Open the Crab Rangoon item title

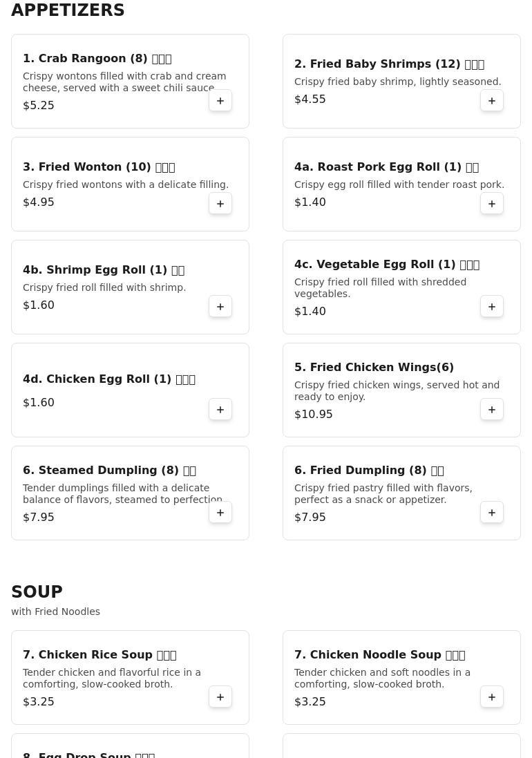(97, 59)
